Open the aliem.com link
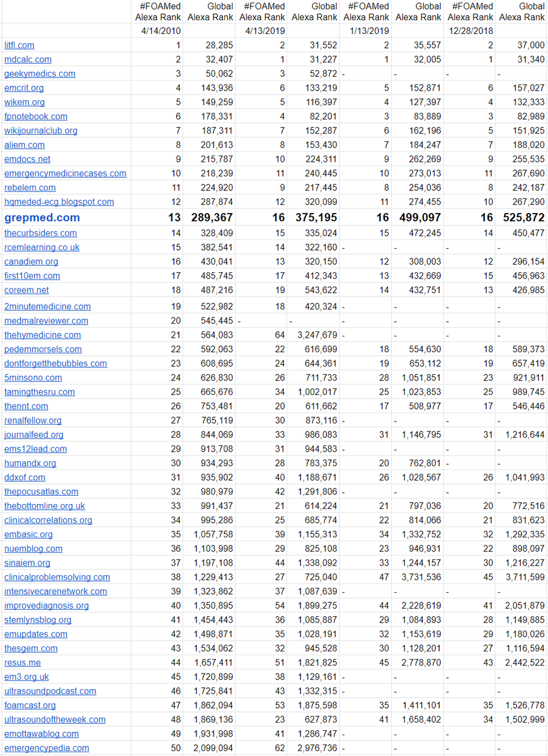Image resolution: width=548 pixels, height=756 pixels. coord(25,145)
